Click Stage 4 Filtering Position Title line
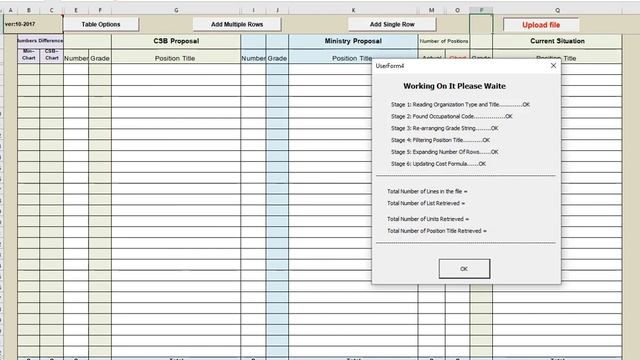Screen dimensions: 640x360 (440, 140)
